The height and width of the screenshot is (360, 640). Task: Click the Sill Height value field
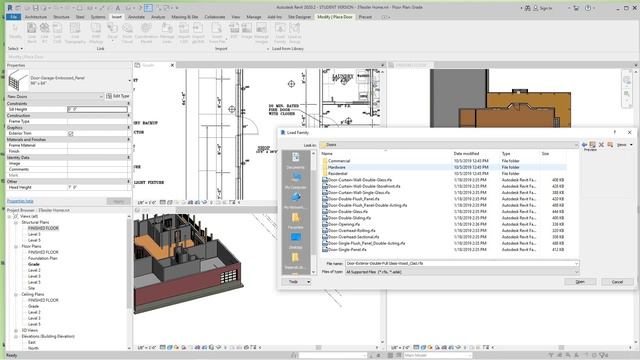pos(97,109)
